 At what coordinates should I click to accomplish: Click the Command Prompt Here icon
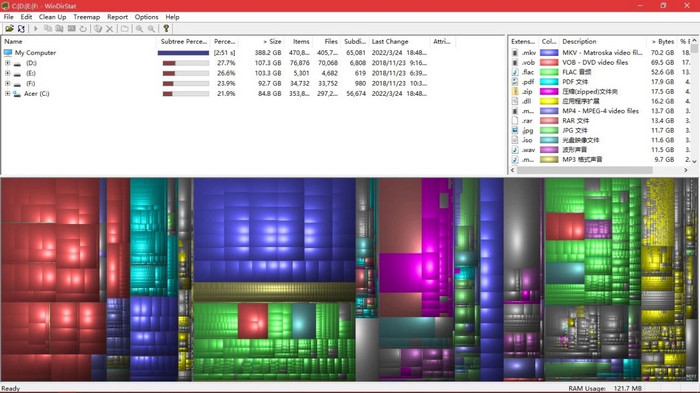[71, 29]
